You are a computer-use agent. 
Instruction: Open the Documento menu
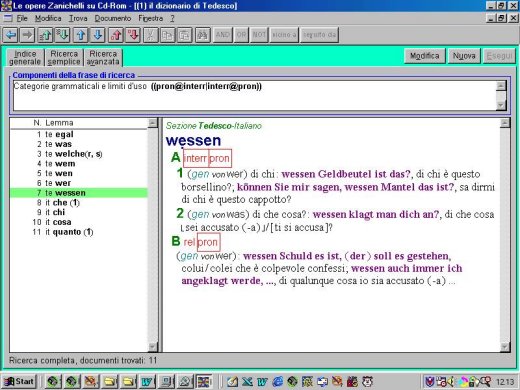click(113, 18)
